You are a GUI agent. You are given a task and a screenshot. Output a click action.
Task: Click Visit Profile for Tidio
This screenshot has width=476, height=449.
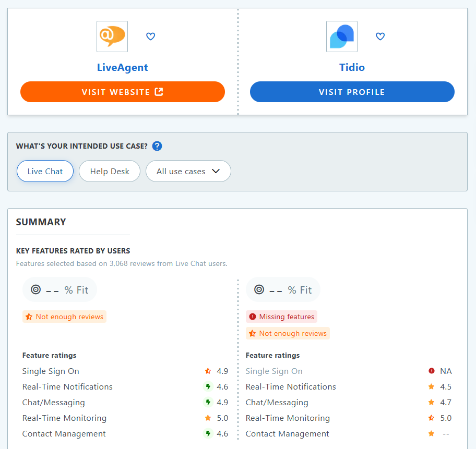(x=352, y=92)
